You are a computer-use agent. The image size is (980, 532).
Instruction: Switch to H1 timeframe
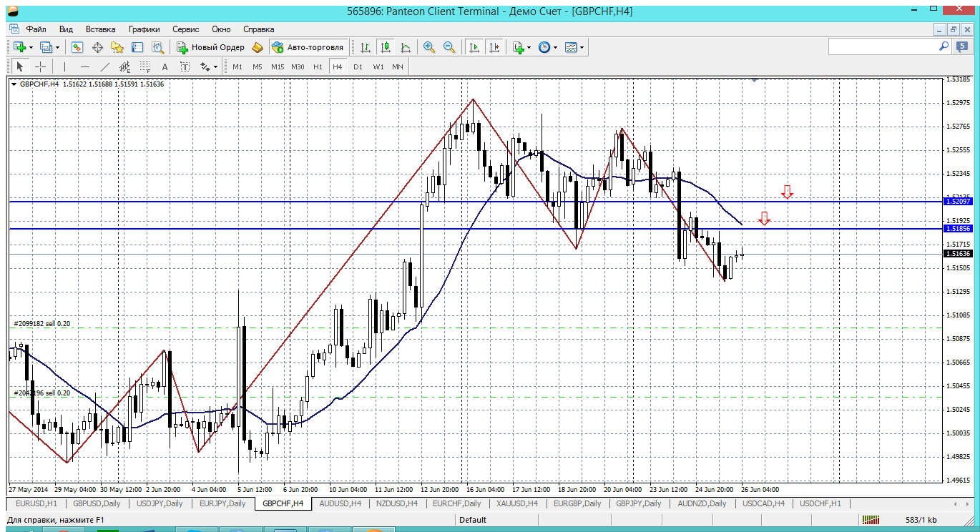[318, 66]
